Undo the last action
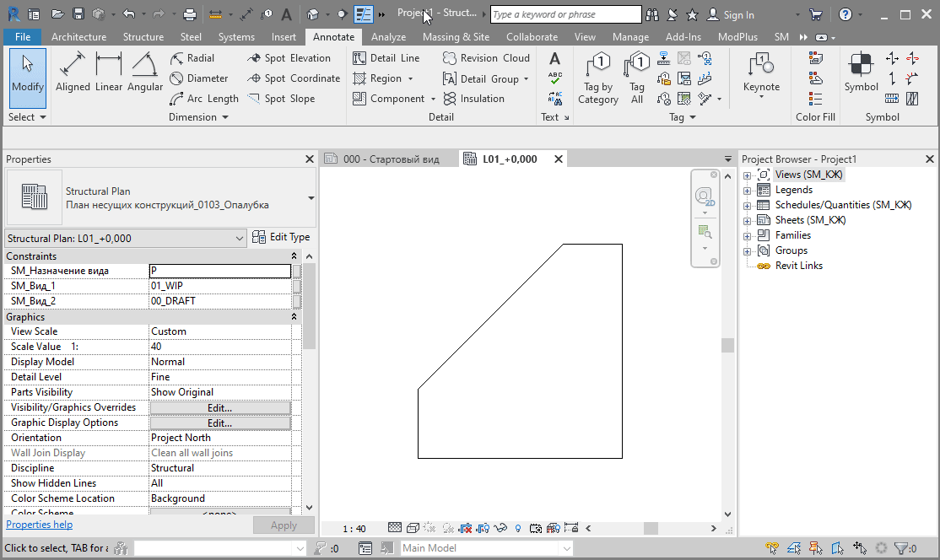Screen dimensions: 940x560 coord(128,14)
